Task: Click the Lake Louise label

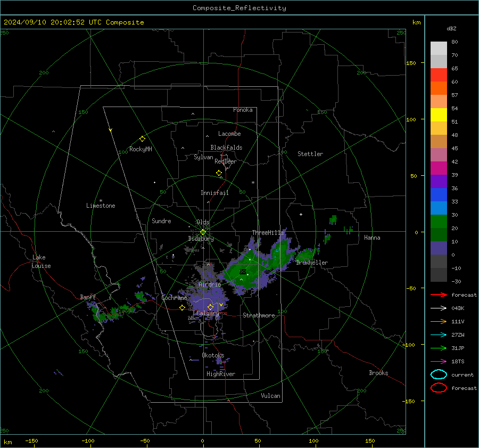Action: point(41,262)
